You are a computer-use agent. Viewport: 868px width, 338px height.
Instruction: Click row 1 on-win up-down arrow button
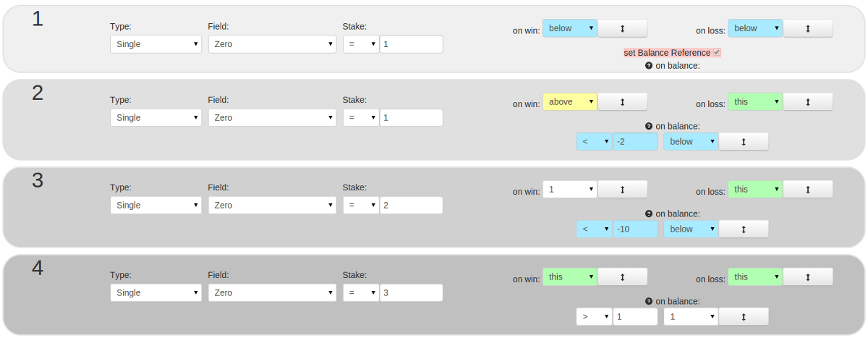622,28
